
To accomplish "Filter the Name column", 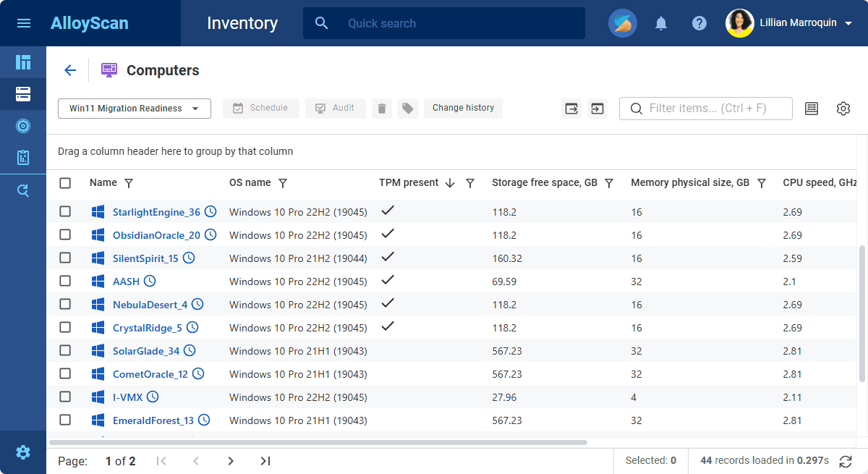I will (x=129, y=183).
